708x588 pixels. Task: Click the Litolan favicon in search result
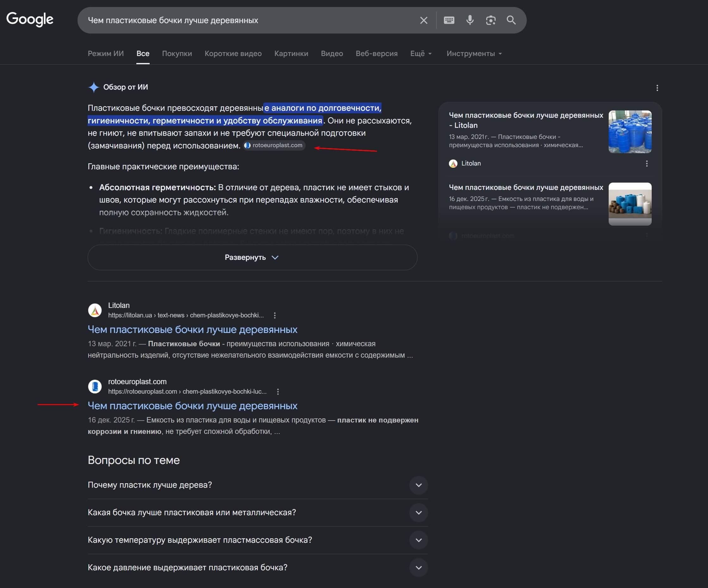pos(95,310)
